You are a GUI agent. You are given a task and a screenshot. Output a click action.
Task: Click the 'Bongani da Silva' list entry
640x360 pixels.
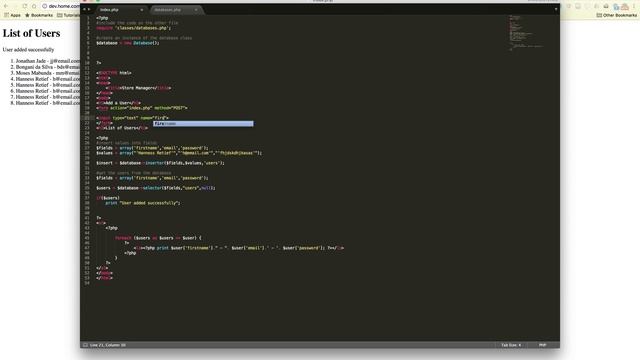[48, 67]
